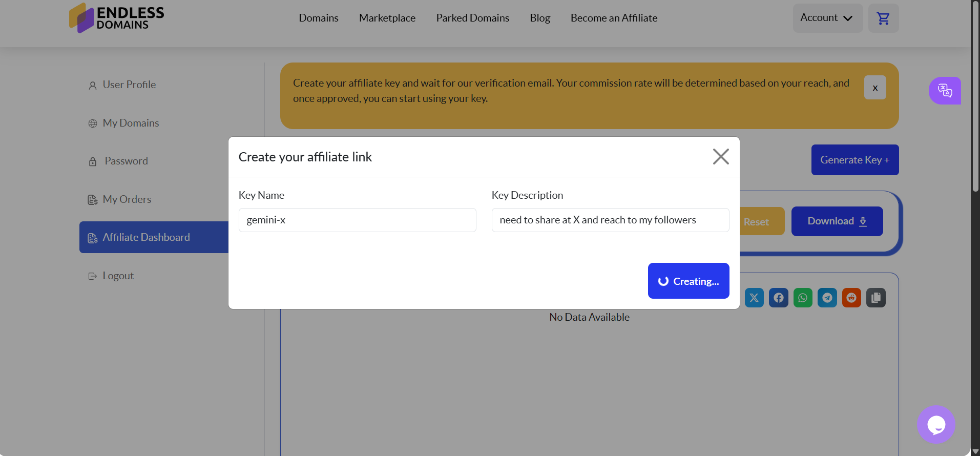Click the shopping cart icon
This screenshot has height=456, width=980.
point(883,18)
